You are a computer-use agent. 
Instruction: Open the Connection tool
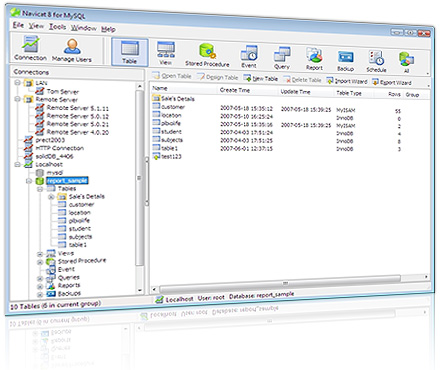(x=30, y=49)
